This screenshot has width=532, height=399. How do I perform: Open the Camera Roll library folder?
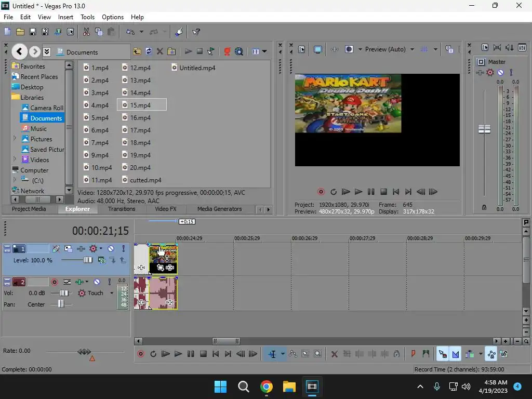43,108
